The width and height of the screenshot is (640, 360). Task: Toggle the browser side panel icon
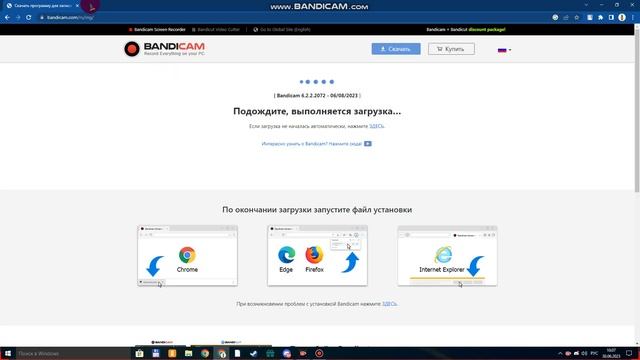[x=611, y=18]
